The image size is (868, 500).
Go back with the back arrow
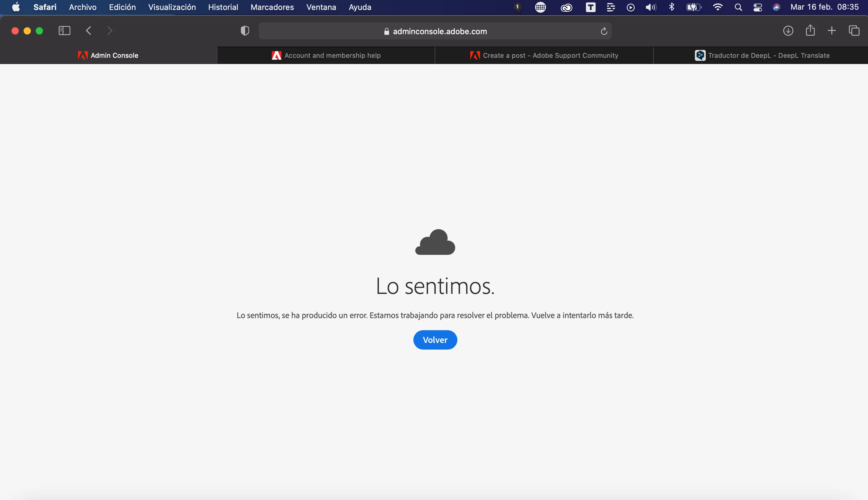[89, 31]
